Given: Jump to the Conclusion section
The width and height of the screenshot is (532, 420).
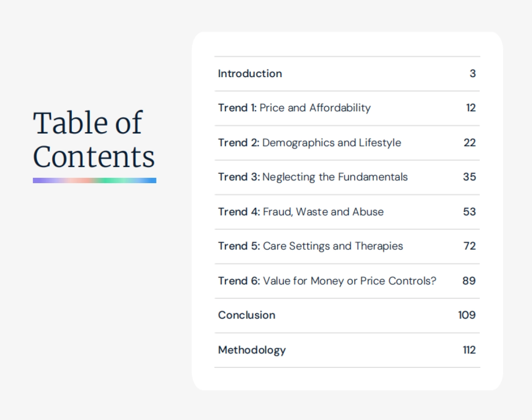Looking at the screenshot, I should coord(246,315).
